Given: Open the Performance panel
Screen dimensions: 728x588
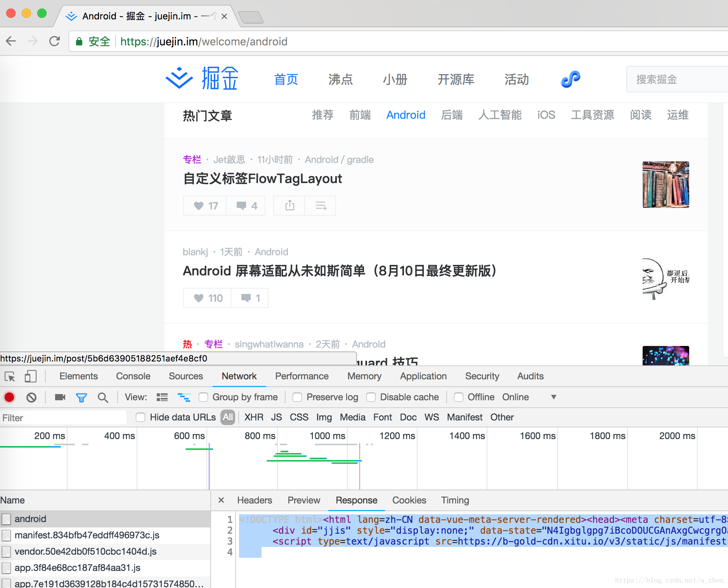Looking at the screenshot, I should coord(302,376).
